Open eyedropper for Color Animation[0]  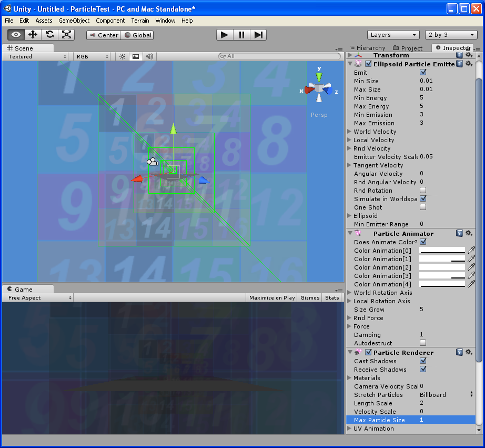471,251
